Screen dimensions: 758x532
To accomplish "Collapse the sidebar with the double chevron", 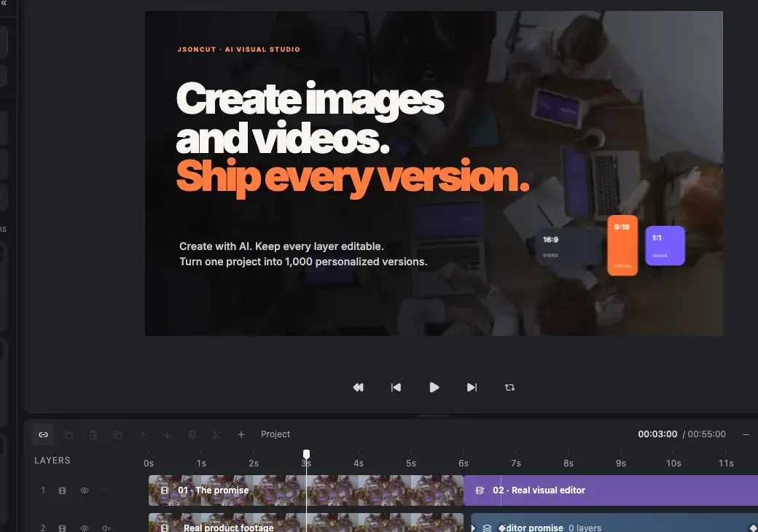I will (4, 3).
